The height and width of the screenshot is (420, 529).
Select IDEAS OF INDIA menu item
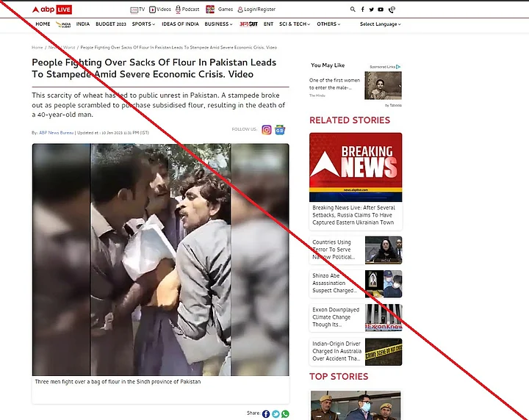180,24
